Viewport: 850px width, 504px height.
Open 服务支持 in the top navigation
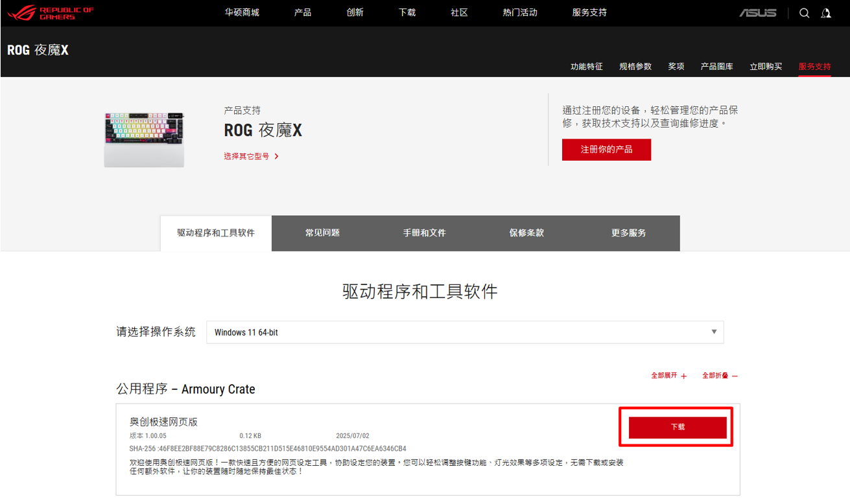click(589, 13)
